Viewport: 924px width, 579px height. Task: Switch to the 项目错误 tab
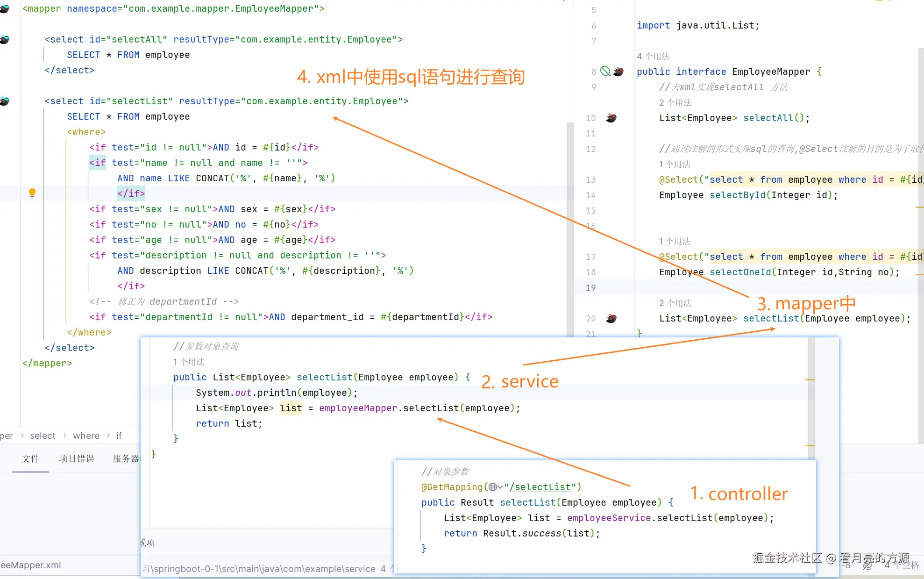tap(77, 458)
